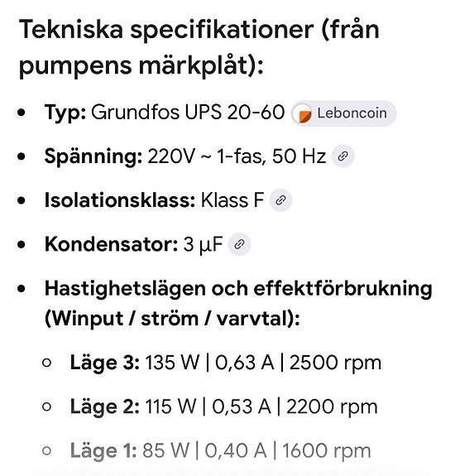Click the 'Spänning:' label
Screen dimensions: 455x476
tap(93, 157)
